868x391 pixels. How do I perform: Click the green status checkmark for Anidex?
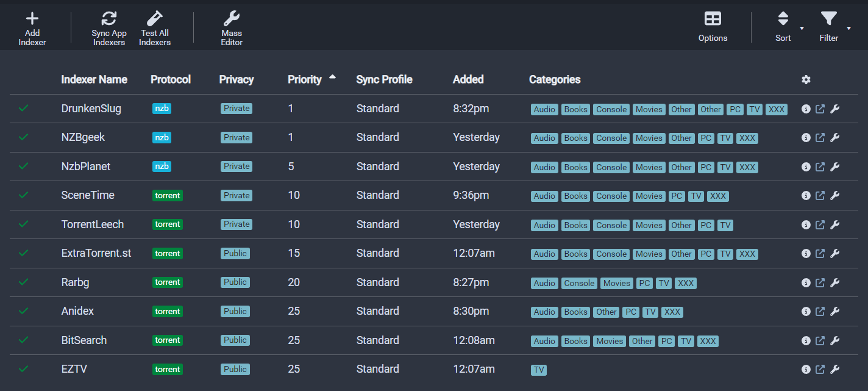click(24, 311)
